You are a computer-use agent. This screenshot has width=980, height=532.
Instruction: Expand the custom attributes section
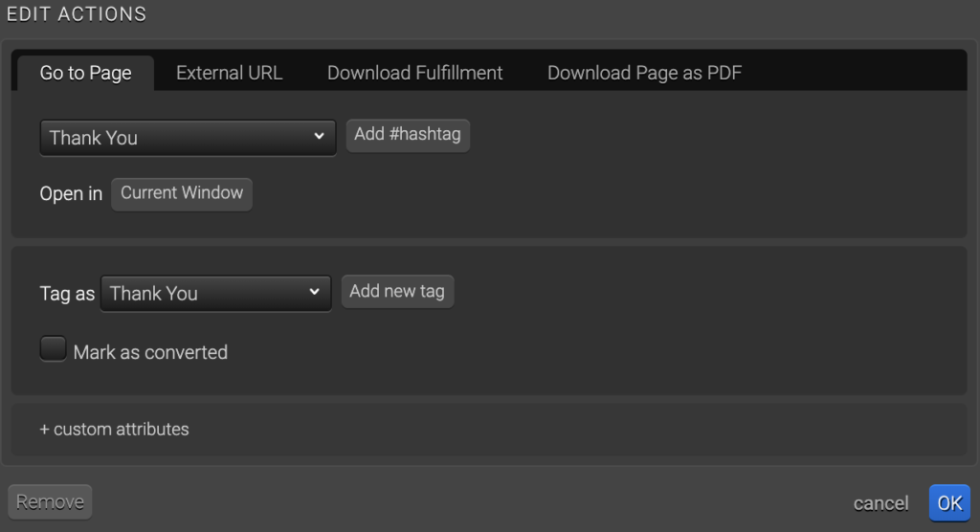tap(121, 430)
